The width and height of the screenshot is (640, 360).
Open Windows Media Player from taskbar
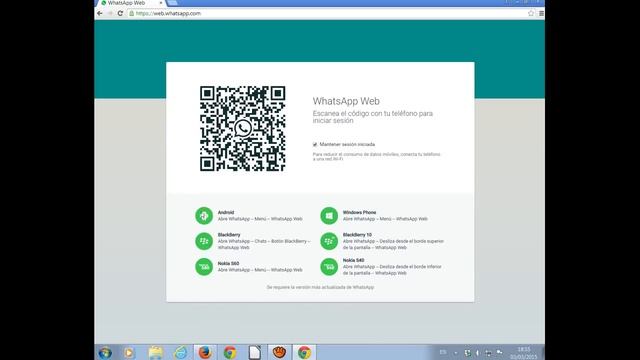(x=129, y=352)
